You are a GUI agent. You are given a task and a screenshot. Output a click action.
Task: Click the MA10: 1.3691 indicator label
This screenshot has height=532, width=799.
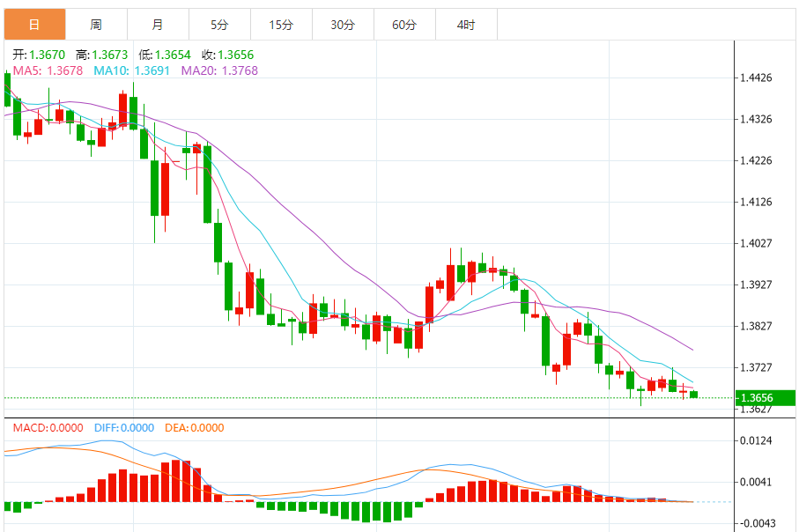point(131,70)
